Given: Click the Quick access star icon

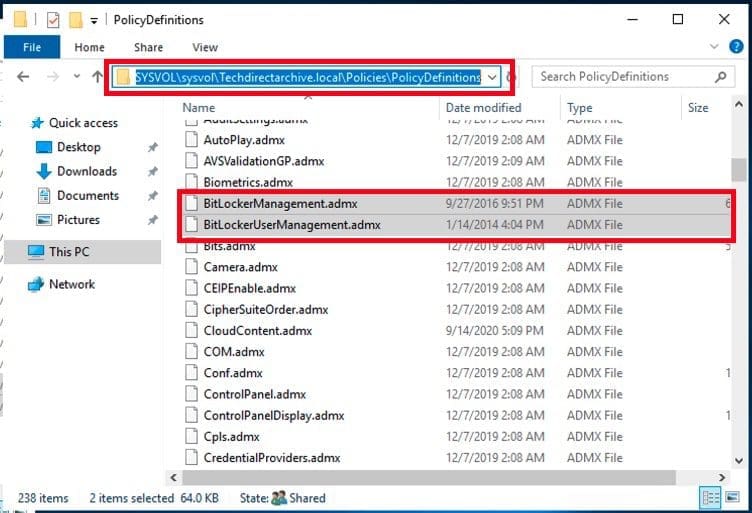Looking at the screenshot, I should (x=37, y=123).
